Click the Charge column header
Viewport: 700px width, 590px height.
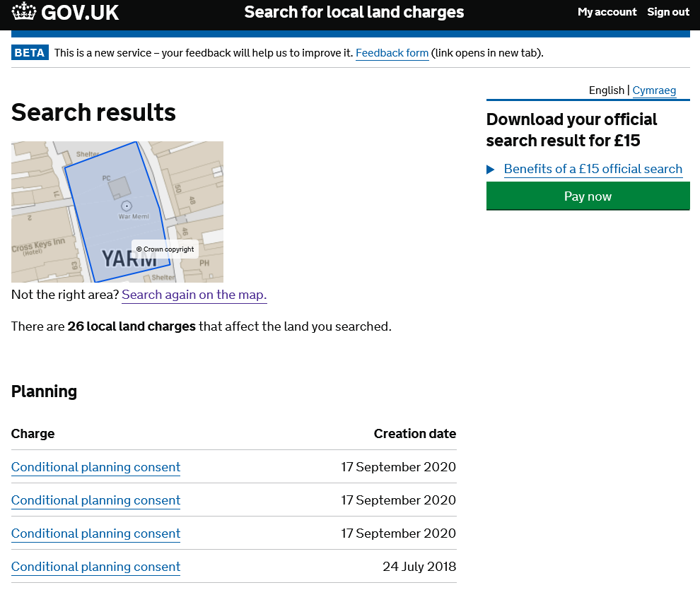coord(33,433)
